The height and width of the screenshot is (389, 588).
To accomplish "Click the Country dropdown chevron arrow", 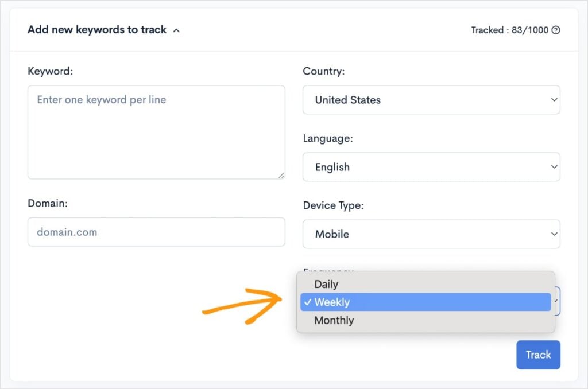I will click(553, 99).
